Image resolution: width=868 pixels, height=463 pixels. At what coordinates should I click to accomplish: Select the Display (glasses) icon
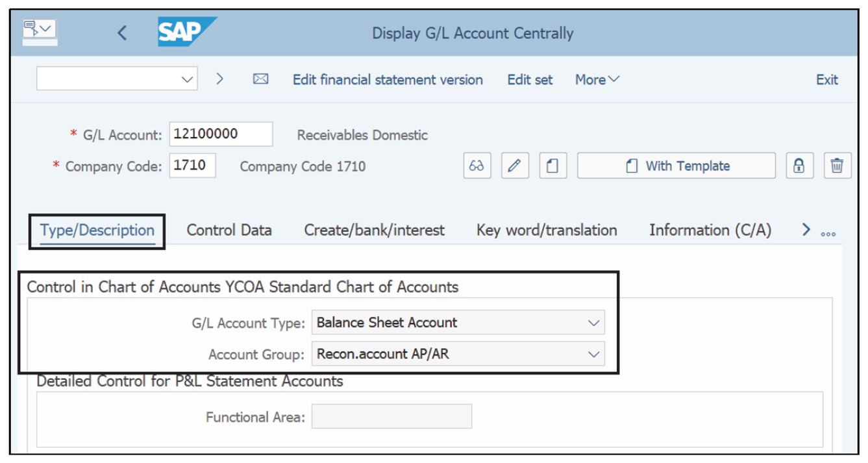[x=477, y=166]
